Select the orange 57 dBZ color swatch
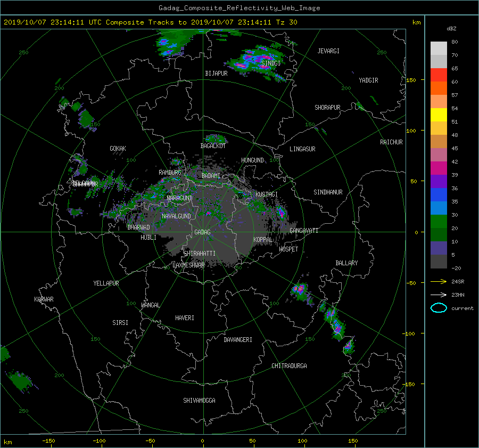Screen dimensions: 479x448 439,88
